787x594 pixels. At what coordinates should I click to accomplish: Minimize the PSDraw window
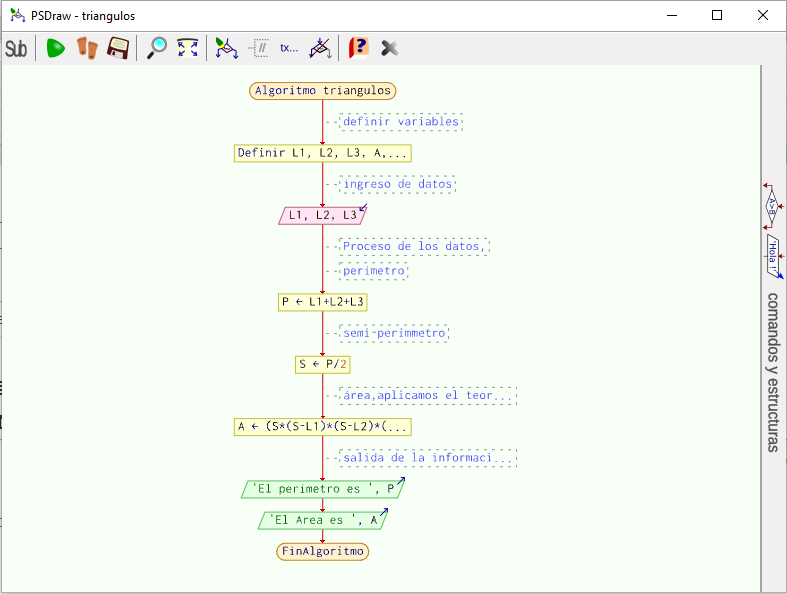tap(672, 16)
